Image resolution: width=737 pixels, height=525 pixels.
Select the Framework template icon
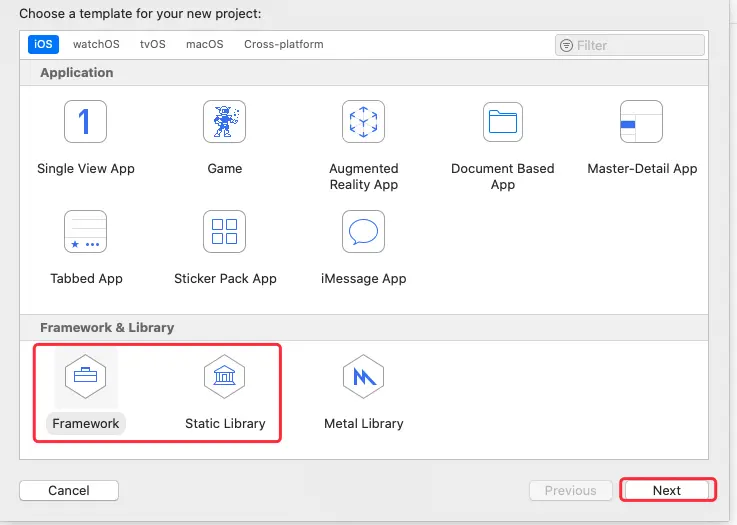pyautogui.click(x=85, y=377)
